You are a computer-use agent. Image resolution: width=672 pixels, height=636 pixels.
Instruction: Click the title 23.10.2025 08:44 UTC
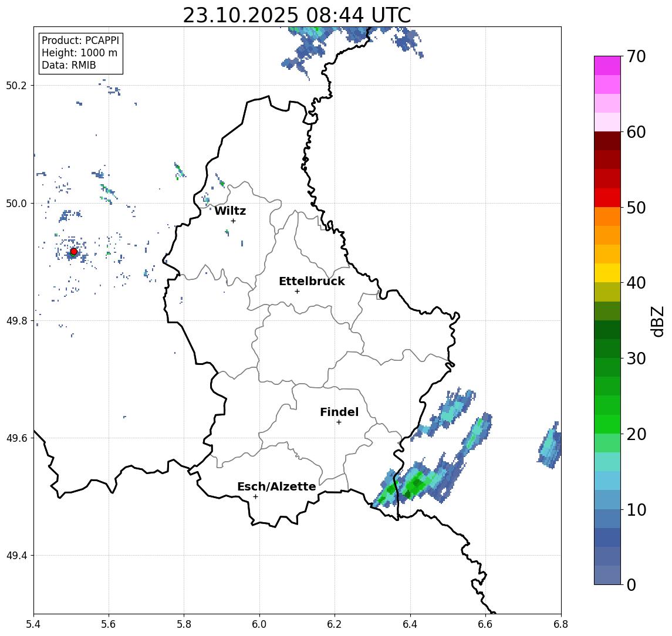click(x=297, y=15)
